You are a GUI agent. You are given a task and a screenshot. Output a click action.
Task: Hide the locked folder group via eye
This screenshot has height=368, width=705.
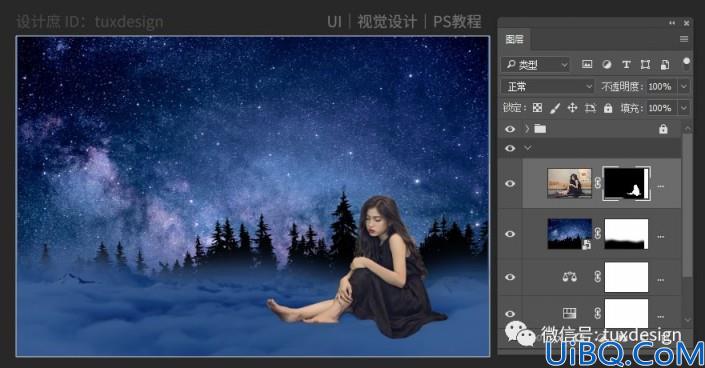coord(510,129)
